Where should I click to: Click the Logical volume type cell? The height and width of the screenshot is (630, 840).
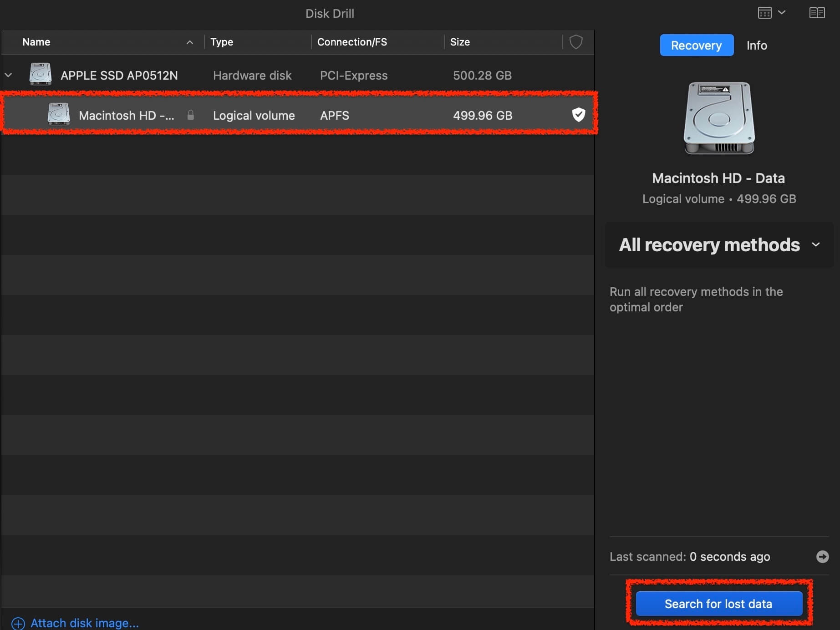pos(254,116)
